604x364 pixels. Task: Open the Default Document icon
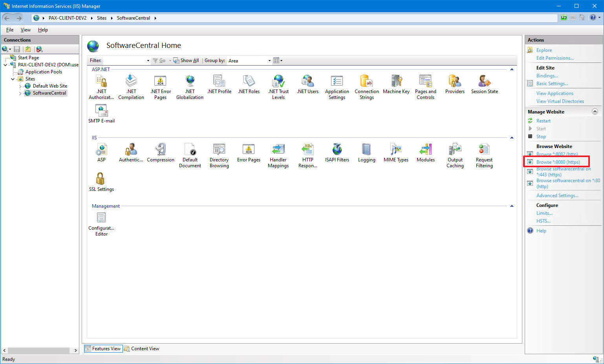(190, 155)
